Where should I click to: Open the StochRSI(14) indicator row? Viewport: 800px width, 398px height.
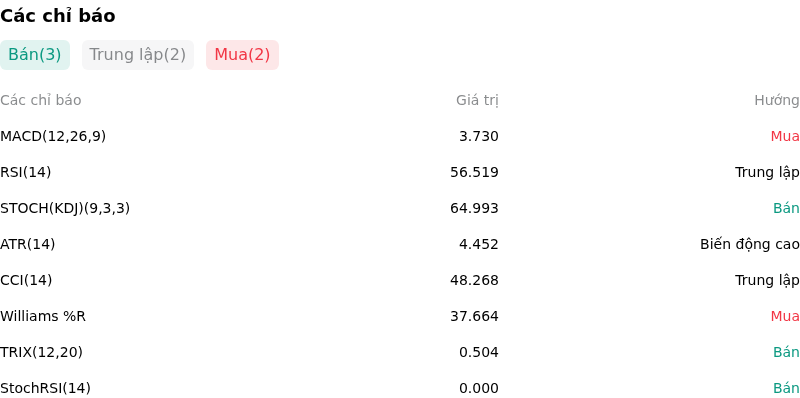pyautogui.click(x=400, y=388)
